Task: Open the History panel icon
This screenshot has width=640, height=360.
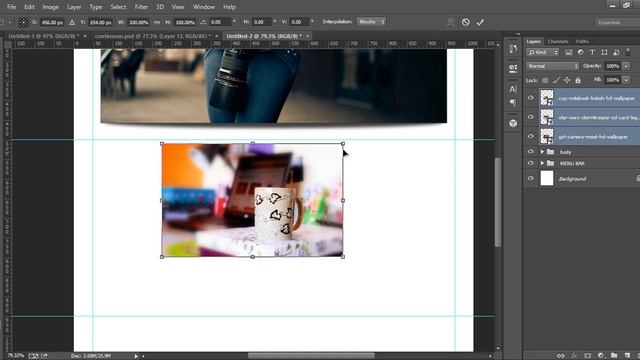Action: pyautogui.click(x=513, y=49)
